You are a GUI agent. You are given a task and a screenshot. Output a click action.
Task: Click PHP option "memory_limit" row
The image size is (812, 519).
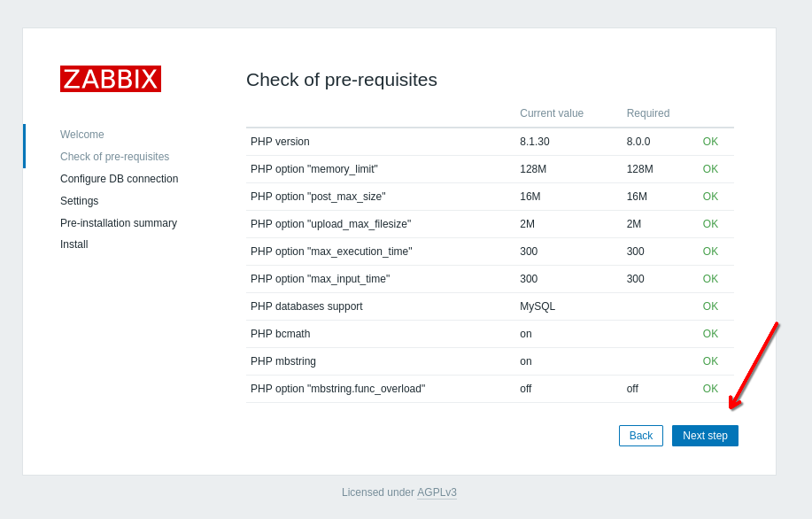tap(313, 169)
